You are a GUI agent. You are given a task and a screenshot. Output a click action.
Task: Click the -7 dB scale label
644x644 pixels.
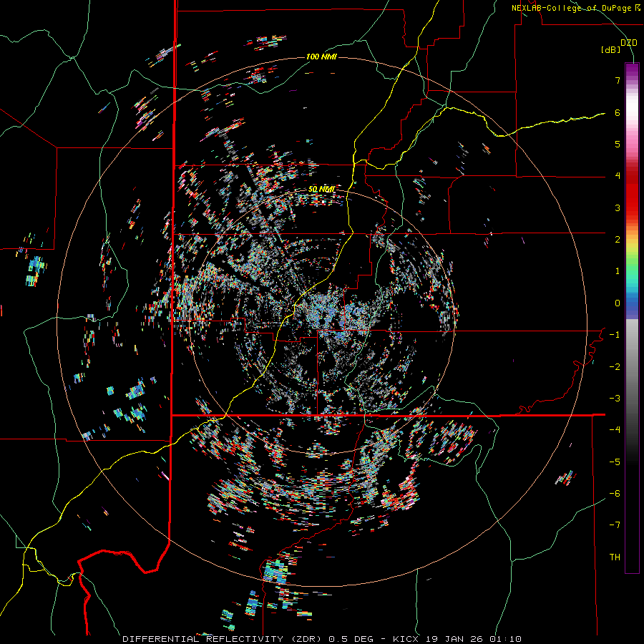click(615, 525)
